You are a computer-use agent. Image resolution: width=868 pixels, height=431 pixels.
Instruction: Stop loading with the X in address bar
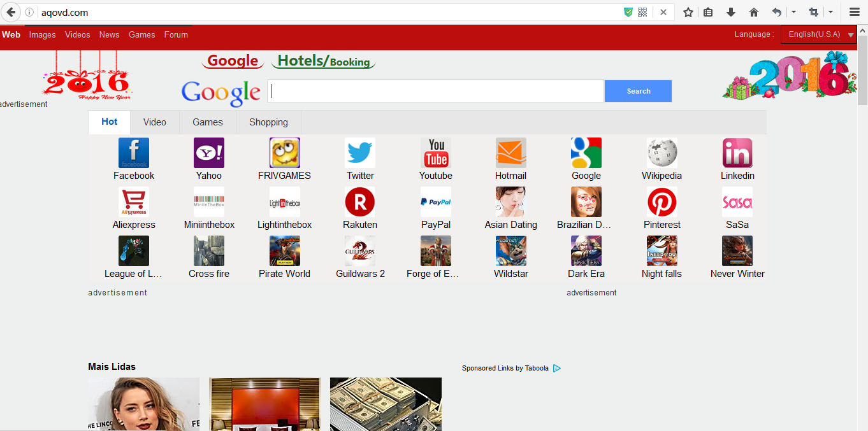(663, 12)
